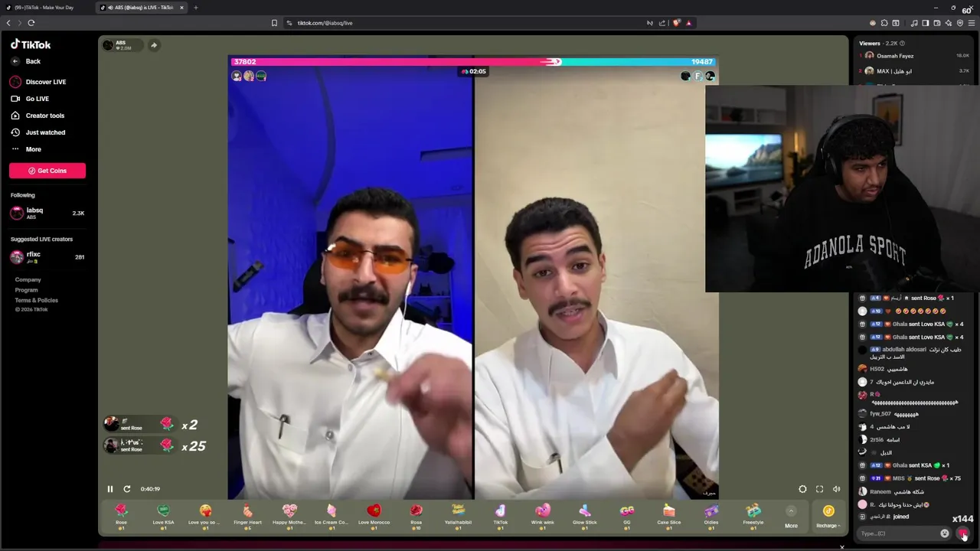The height and width of the screenshot is (551, 980).
Task: Click the Brave Shields icon in address bar
Action: pyautogui.click(x=676, y=23)
